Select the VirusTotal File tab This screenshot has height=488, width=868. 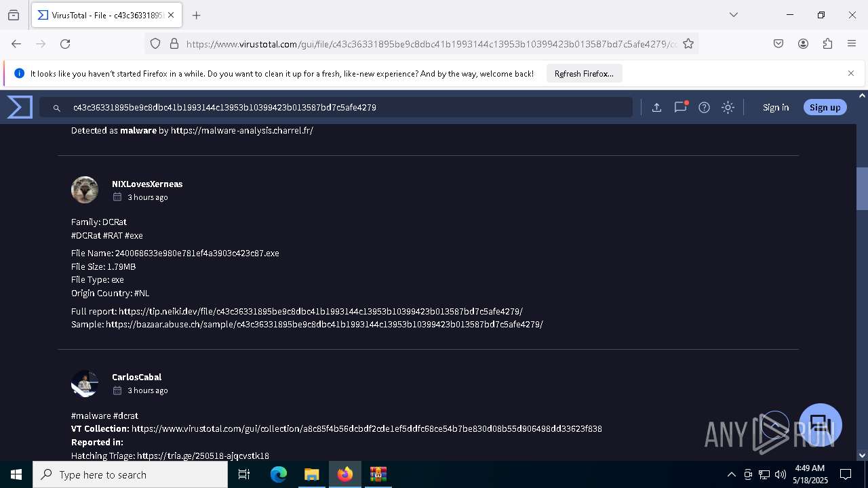(105, 15)
